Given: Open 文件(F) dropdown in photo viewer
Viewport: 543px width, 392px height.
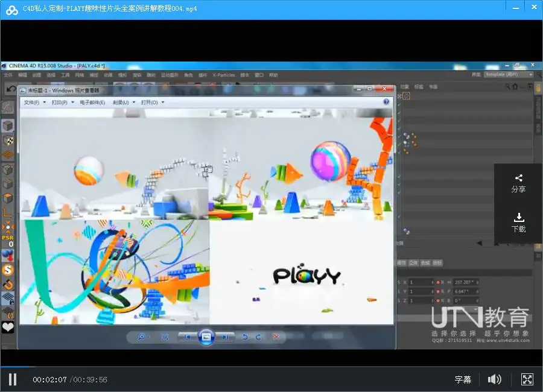Looking at the screenshot, I should [34, 102].
